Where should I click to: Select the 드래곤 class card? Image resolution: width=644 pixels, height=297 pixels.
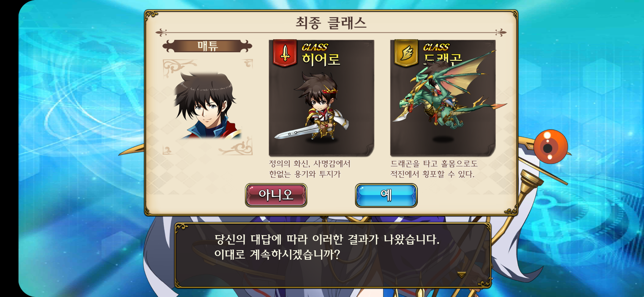443,98
